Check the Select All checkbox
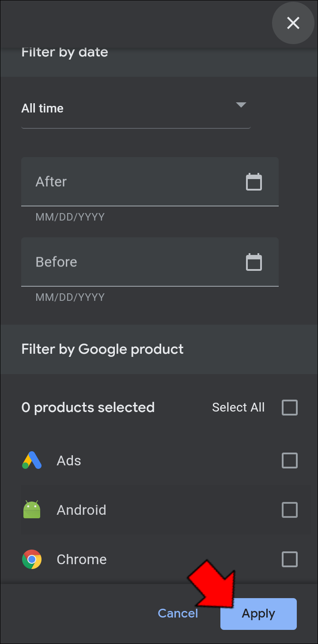The height and width of the screenshot is (644, 318). tap(290, 408)
